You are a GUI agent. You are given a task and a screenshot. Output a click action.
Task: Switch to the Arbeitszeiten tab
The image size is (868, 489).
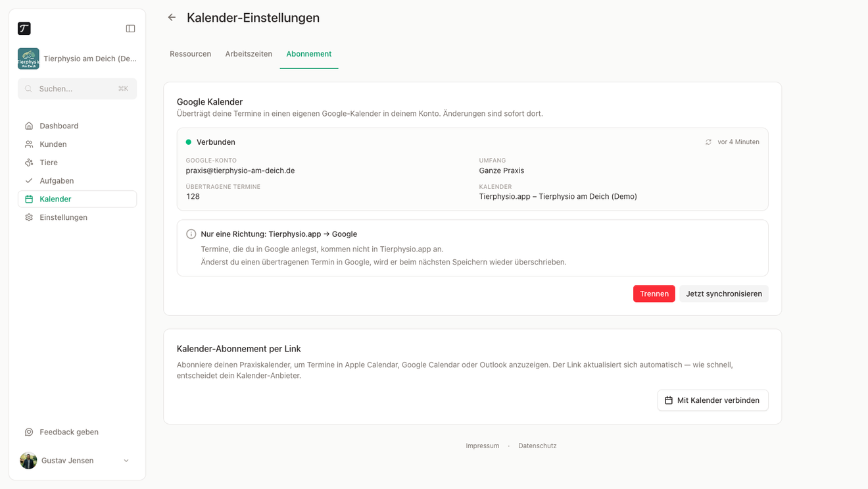(249, 54)
